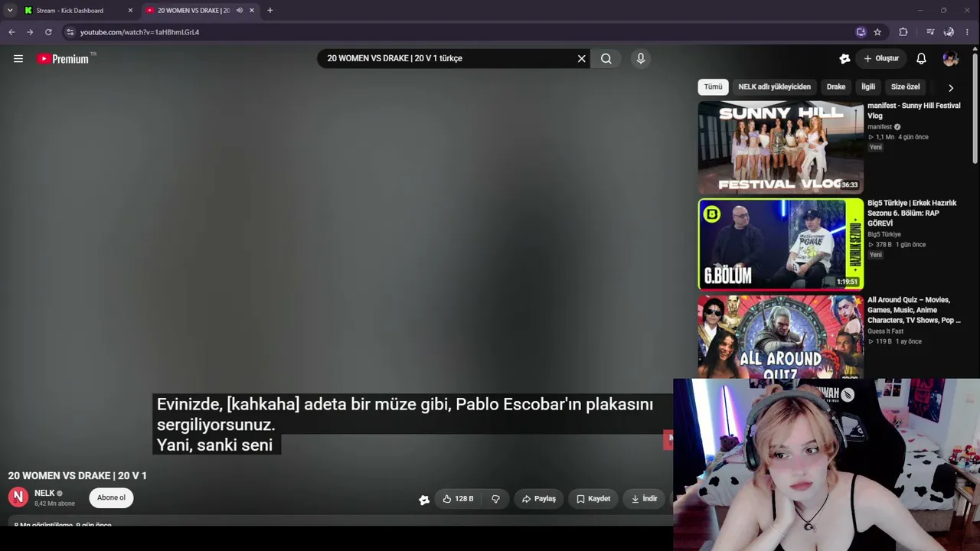The width and height of the screenshot is (980, 551).
Task: Dislike the video with thumbs-down
Action: (495, 499)
